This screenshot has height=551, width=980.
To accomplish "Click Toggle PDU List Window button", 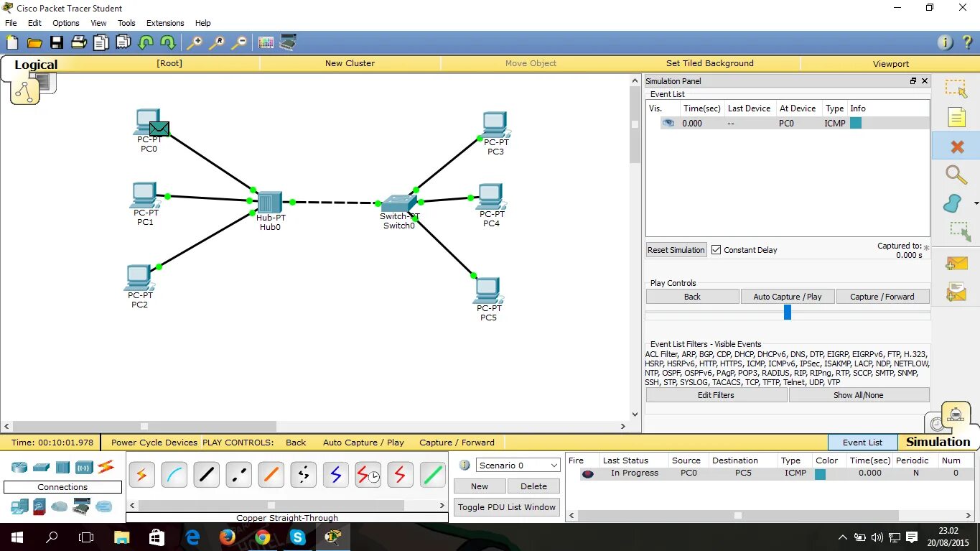I will [507, 507].
